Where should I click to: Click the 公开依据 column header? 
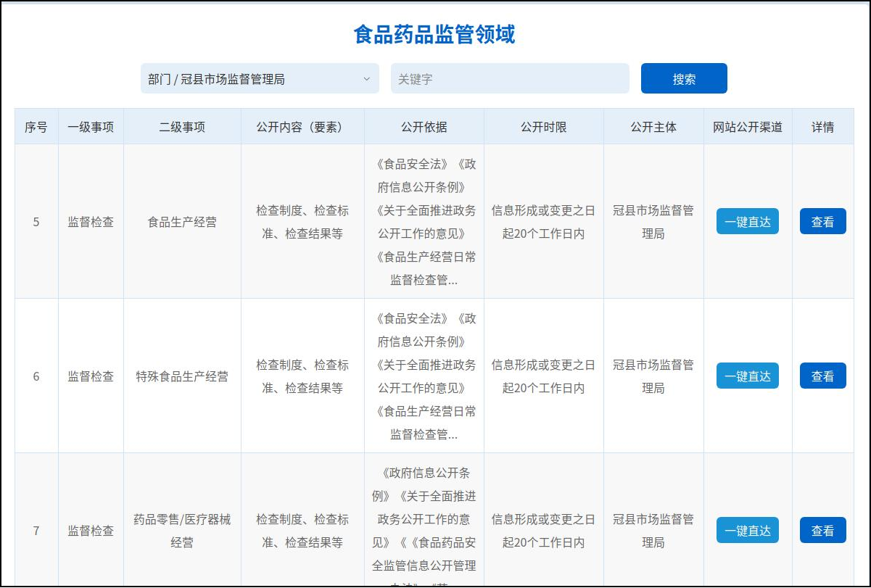(424, 127)
